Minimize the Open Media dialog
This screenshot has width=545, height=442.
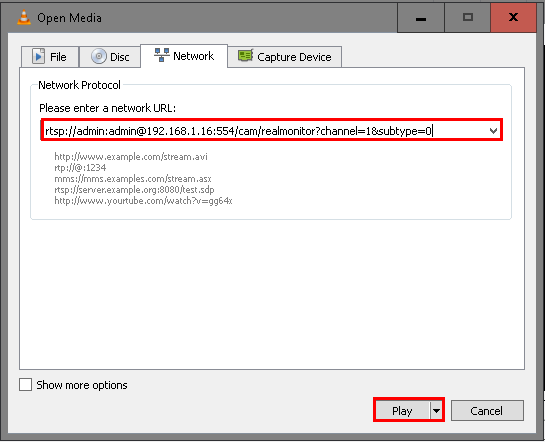[421, 17]
